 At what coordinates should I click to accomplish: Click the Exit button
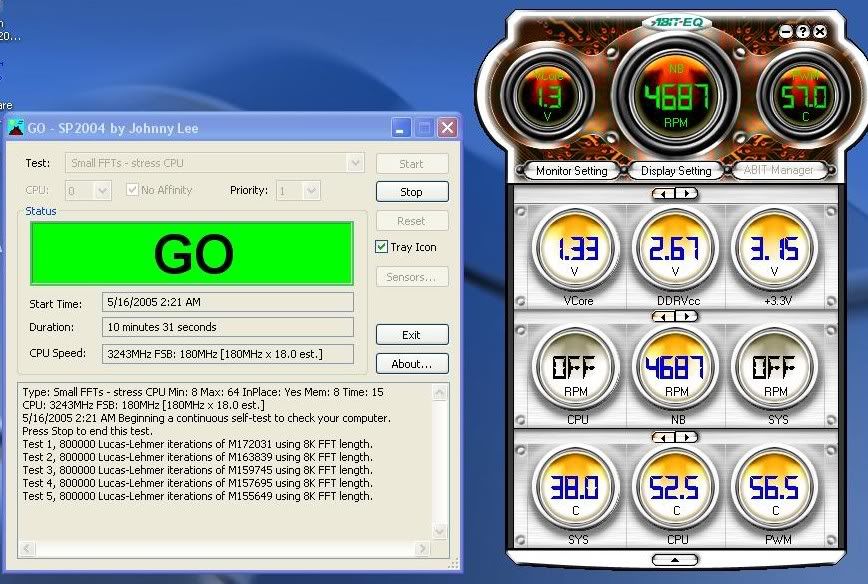[412, 335]
